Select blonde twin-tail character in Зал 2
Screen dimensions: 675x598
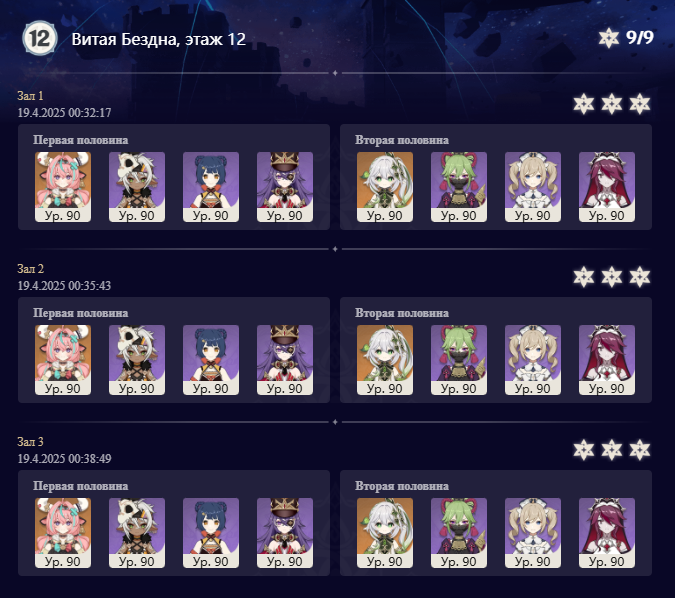pos(533,360)
